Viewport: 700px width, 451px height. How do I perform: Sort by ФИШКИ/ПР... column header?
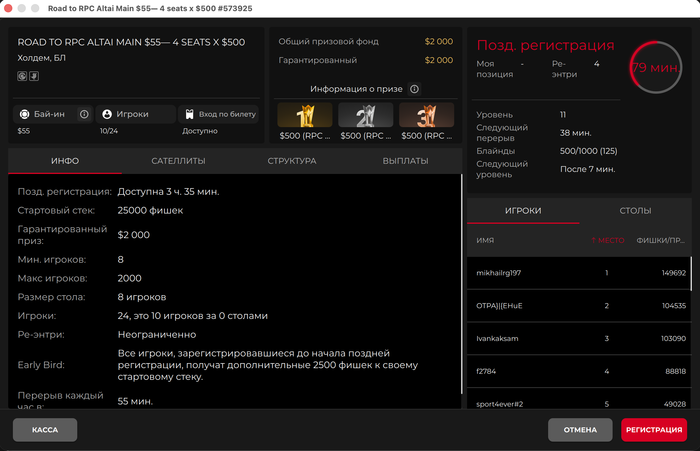tap(661, 240)
